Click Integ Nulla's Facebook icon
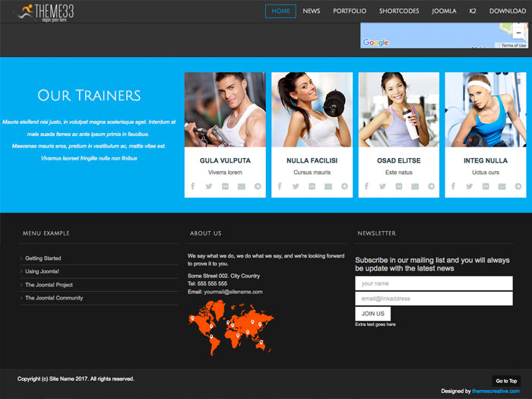Screen dimensions: 532x399 (453, 186)
